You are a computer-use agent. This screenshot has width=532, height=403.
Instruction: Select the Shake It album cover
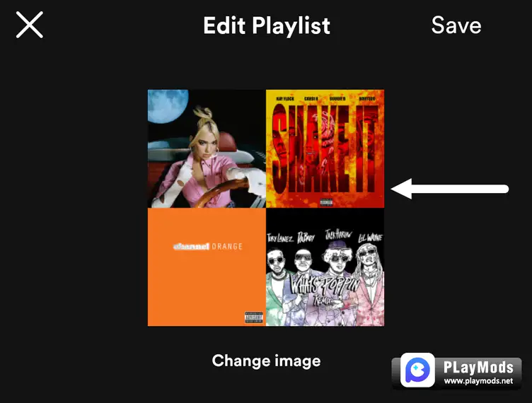325,148
